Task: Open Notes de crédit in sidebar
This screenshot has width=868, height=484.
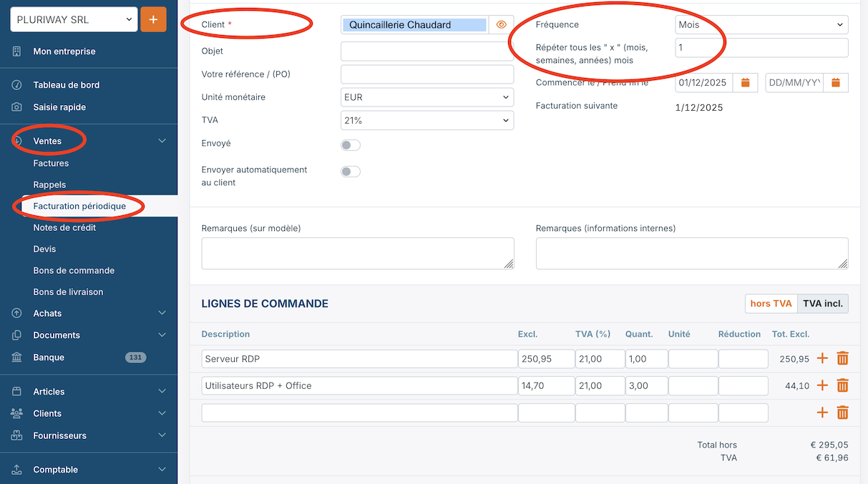Action: [x=64, y=227]
